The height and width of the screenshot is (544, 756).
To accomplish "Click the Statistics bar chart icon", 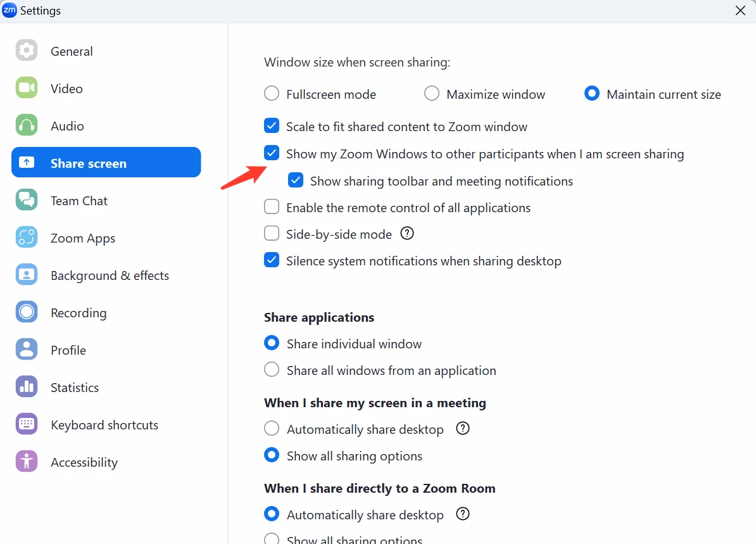I will 27,387.
